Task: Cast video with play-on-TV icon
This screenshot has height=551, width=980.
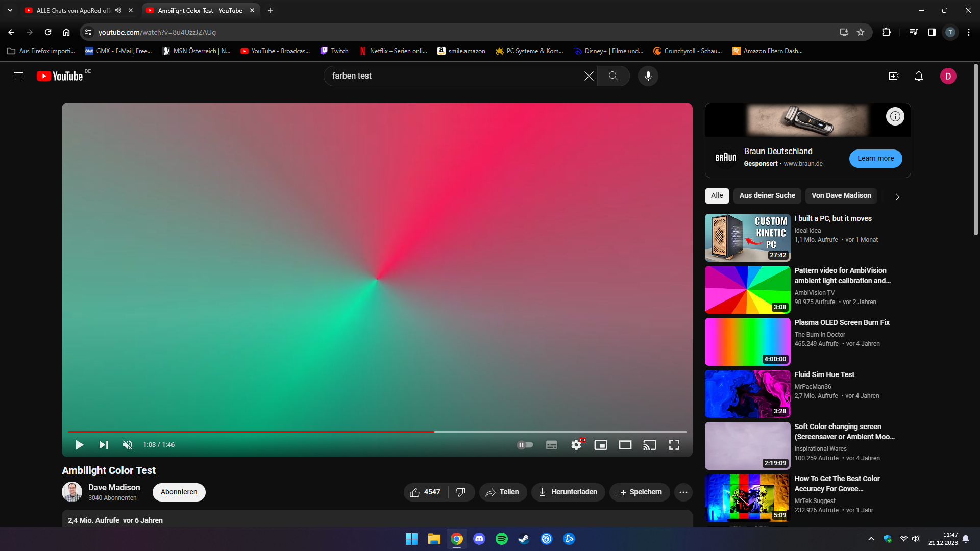Action: tap(649, 445)
